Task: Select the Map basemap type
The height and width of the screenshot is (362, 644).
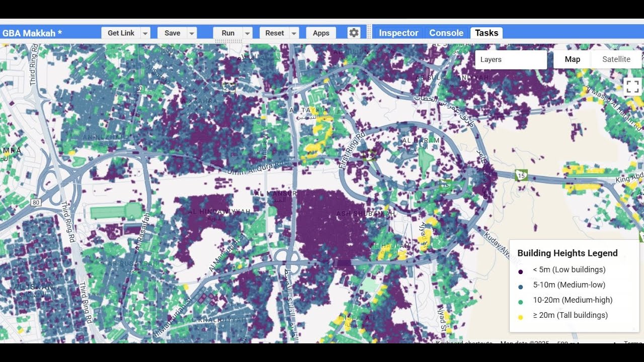Action: pyautogui.click(x=572, y=59)
